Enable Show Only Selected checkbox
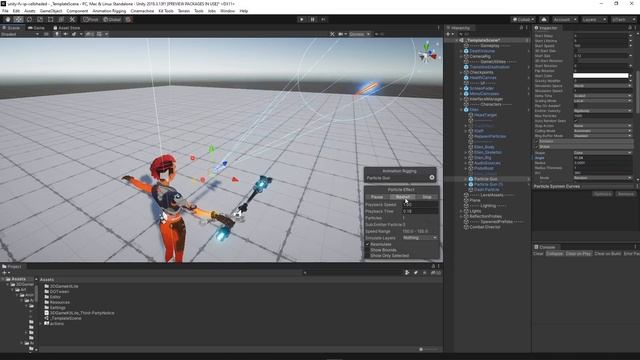This screenshot has height=360, width=640. click(x=367, y=256)
